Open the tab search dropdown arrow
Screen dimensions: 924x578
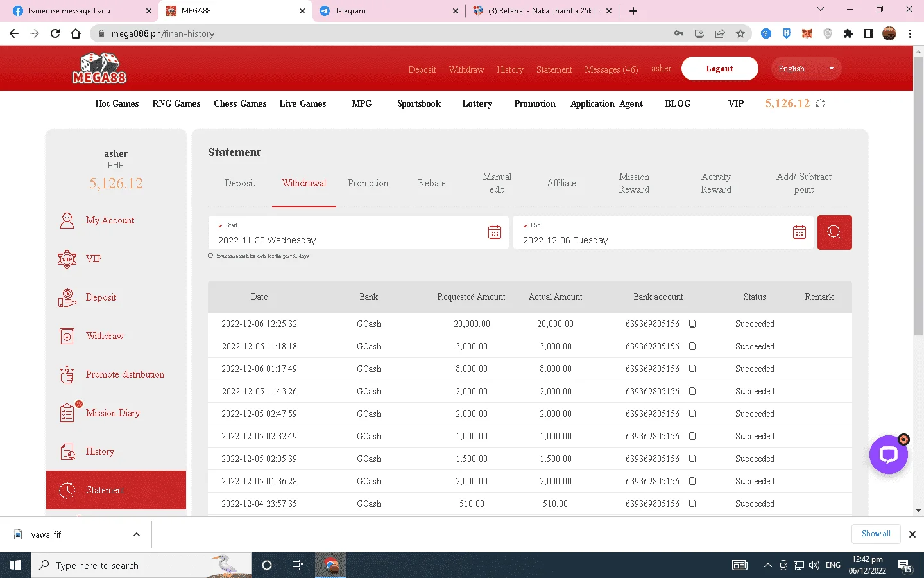[x=821, y=10]
